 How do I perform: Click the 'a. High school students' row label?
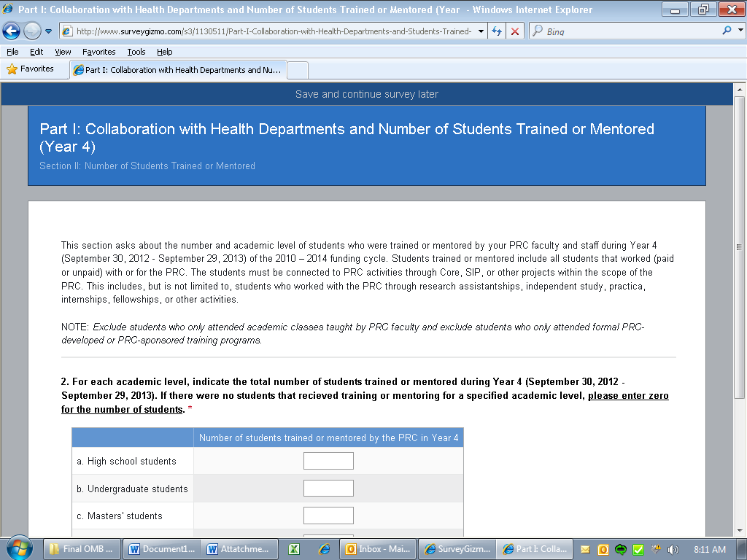click(127, 461)
